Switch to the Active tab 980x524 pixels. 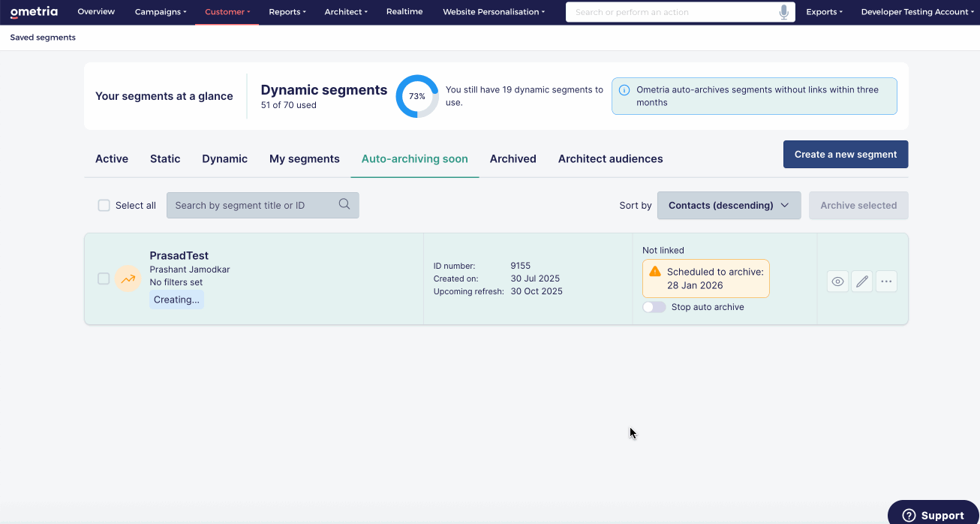pyautogui.click(x=112, y=158)
